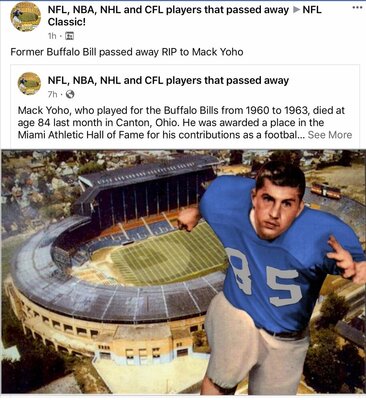366x400 pixels.
Task: Click the shared post's page avatar
Action: click(29, 83)
